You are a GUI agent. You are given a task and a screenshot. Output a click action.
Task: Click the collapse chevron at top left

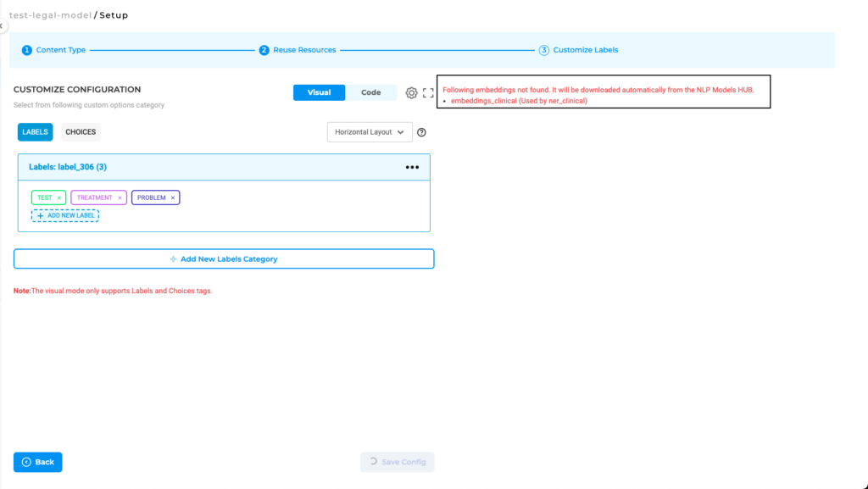point(3,26)
